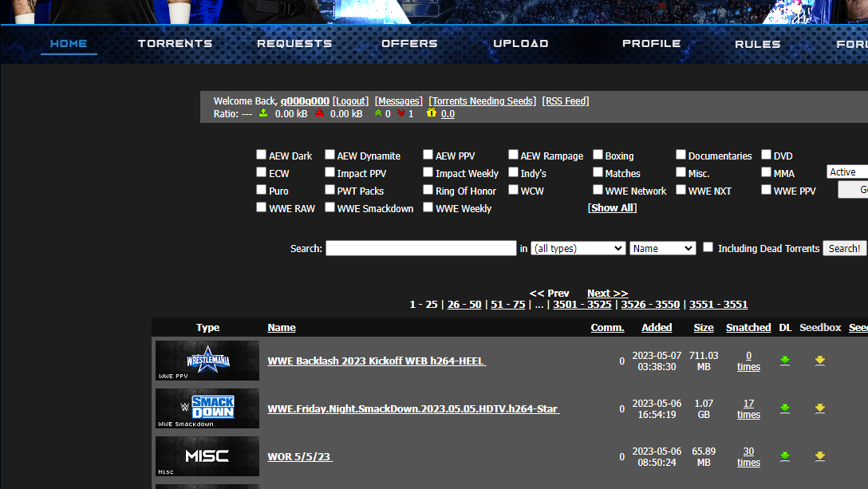Jump to last page 3551 - 3551
Screen dimensions: 868x489
719,304
